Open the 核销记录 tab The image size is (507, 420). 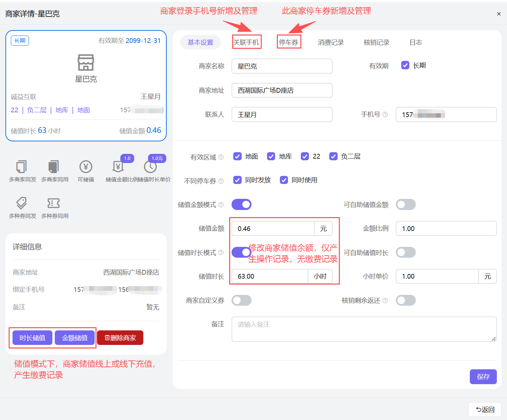(376, 42)
